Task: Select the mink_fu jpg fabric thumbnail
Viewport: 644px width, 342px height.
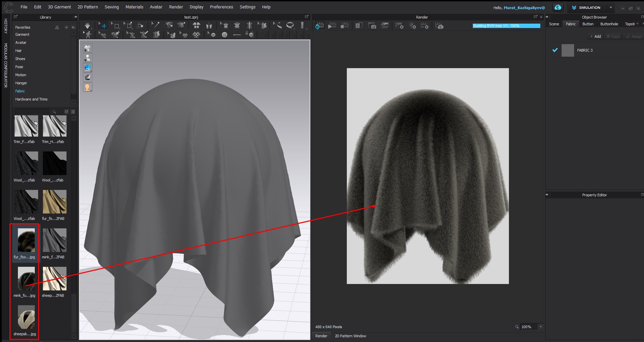Action: tap(26, 279)
